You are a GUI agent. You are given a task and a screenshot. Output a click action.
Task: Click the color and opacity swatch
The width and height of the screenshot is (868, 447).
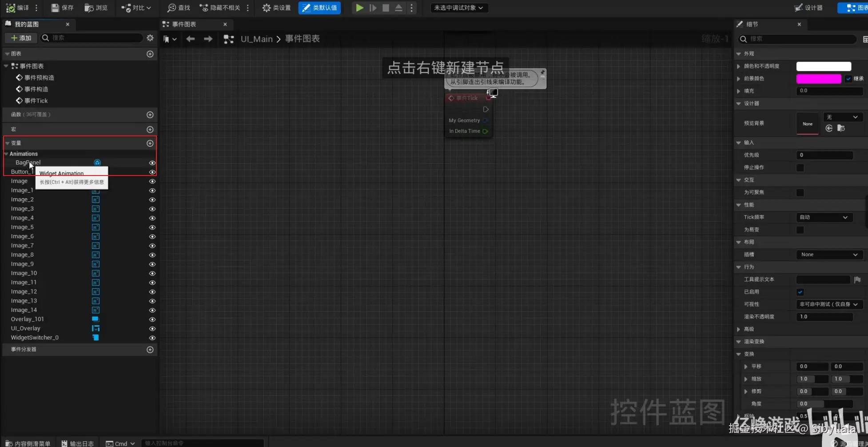(x=824, y=66)
